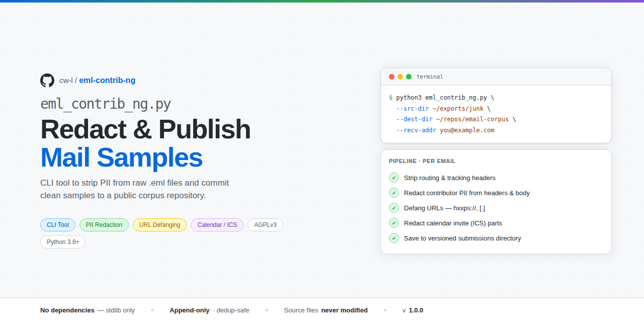This screenshot has width=644, height=322.
Task: Click the GitHub octocat logo
Action: tap(47, 80)
